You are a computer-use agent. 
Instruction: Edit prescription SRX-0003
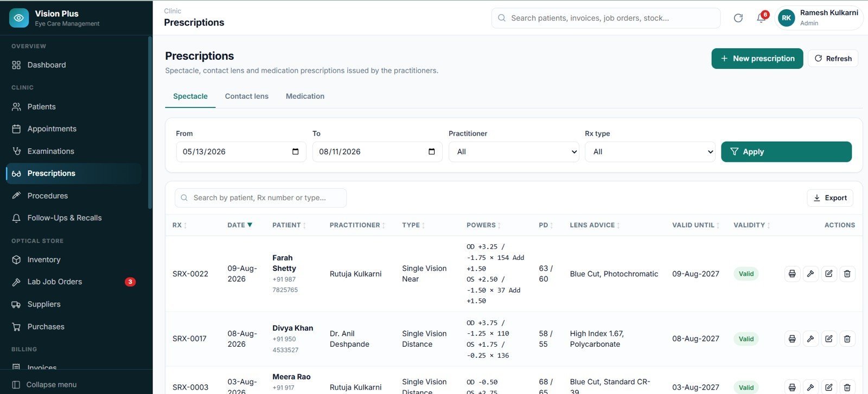[x=829, y=387]
